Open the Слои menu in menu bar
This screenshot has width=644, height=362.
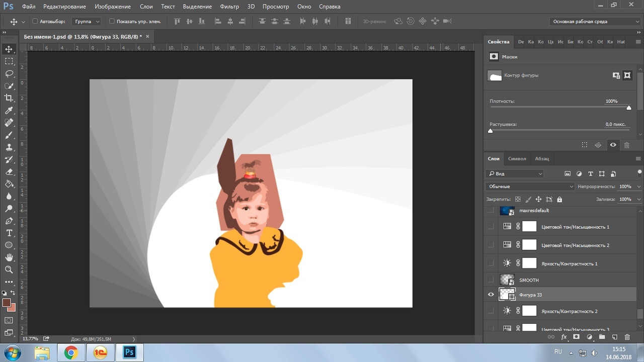coord(146,7)
